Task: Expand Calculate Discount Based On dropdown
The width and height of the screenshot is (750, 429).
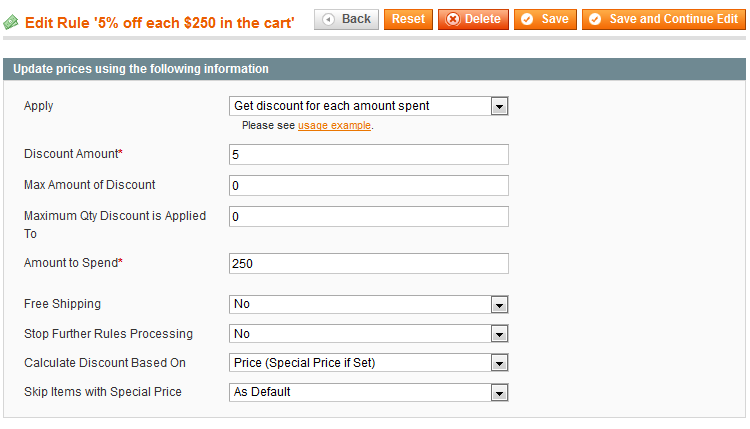Action: click(369, 363)
